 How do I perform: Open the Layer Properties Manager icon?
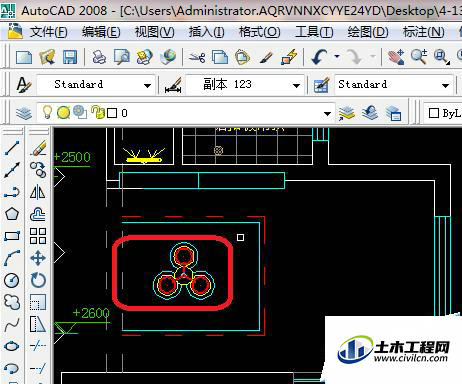tap(24, 113)
